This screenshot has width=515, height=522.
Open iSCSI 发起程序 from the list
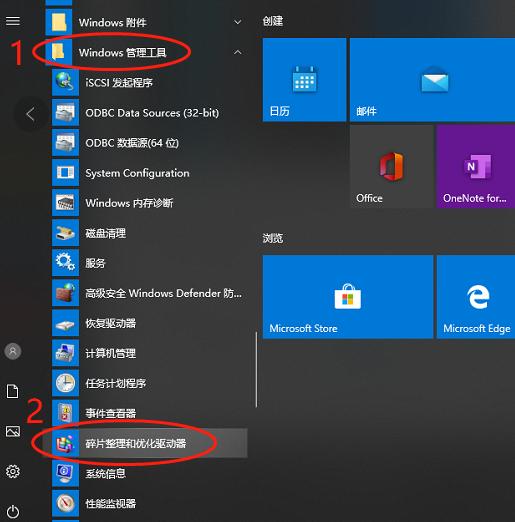coord(150,82)
